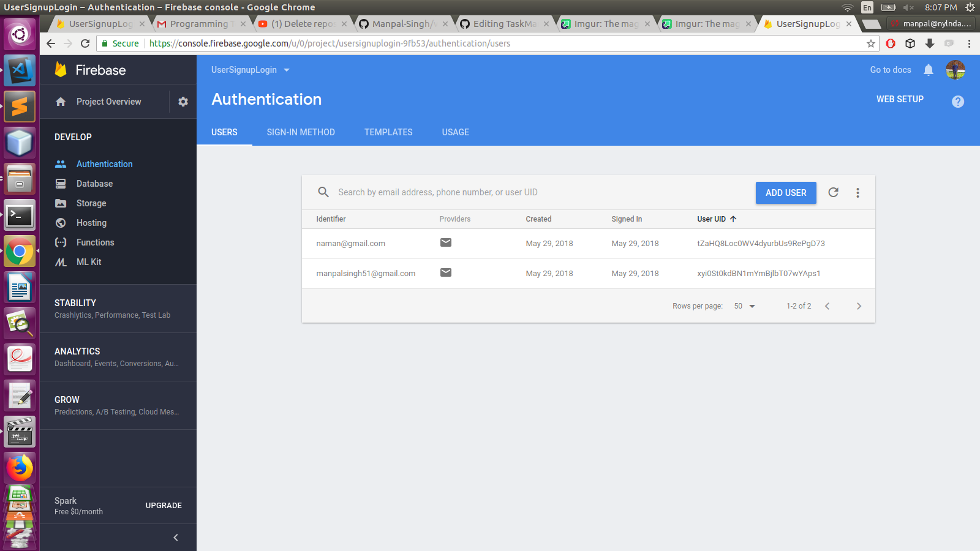The image size is (980, 551).
Task: Open Database in the sidebar
Action: [x=94, y=184]
